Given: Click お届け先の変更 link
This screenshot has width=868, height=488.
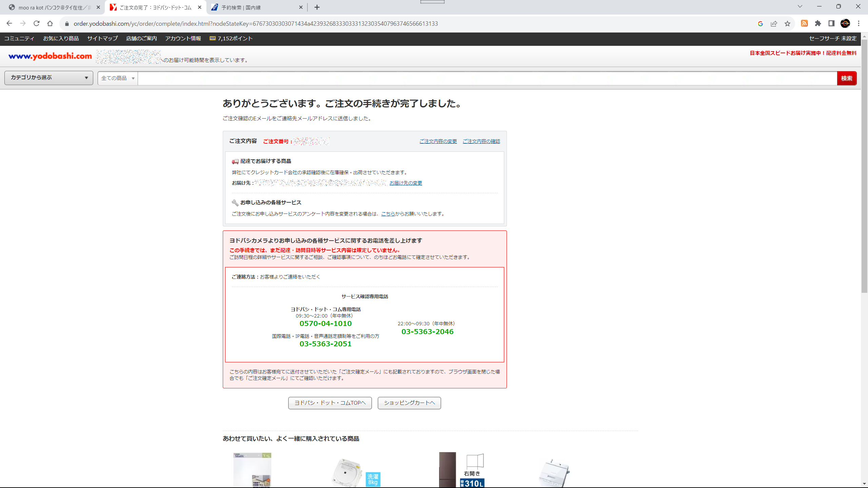Looking at the screenshot, I should point(406,183).
